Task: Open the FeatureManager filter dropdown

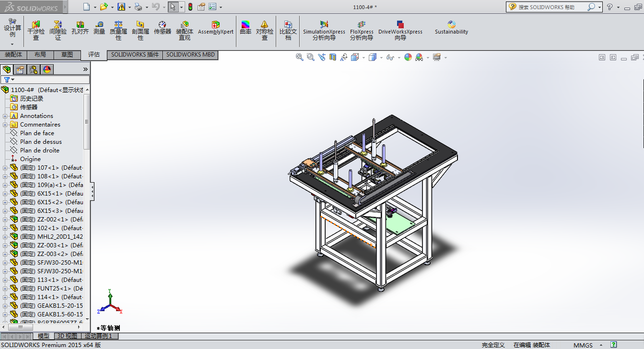Action: click(9, 80)
